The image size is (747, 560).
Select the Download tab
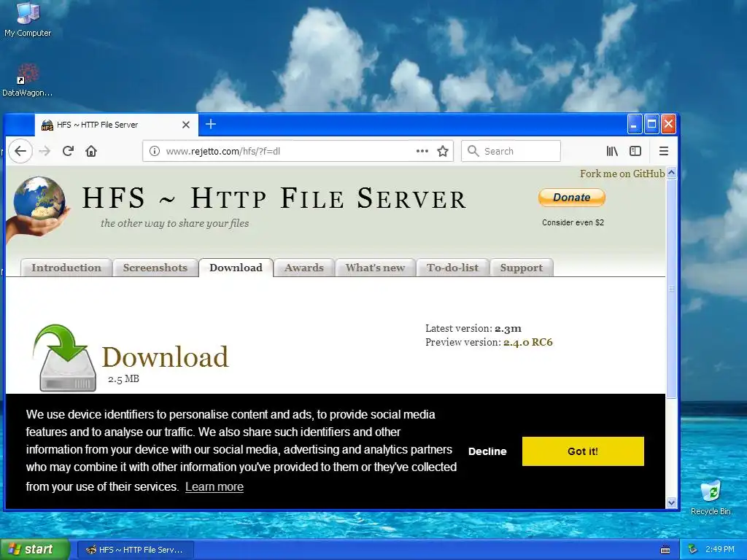pyautogui.click(x=236, y=268)
